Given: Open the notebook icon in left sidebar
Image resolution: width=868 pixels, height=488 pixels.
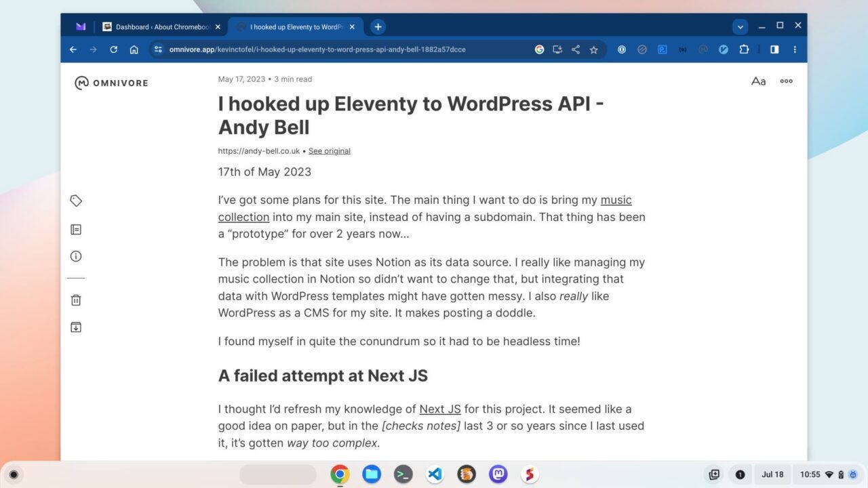Looking at the screenshot, I should [x=76, y=230].
